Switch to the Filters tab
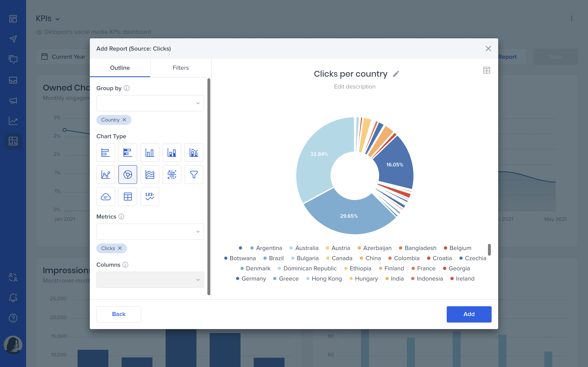The image size is (588, 367). 180,68
